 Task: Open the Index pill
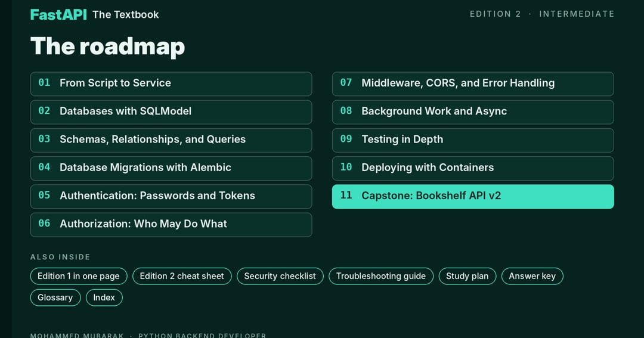click(x=104, y=297)
